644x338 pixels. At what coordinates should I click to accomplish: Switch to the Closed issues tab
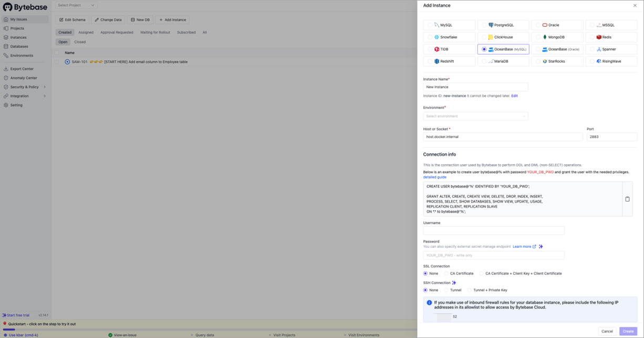coord(79,41)
